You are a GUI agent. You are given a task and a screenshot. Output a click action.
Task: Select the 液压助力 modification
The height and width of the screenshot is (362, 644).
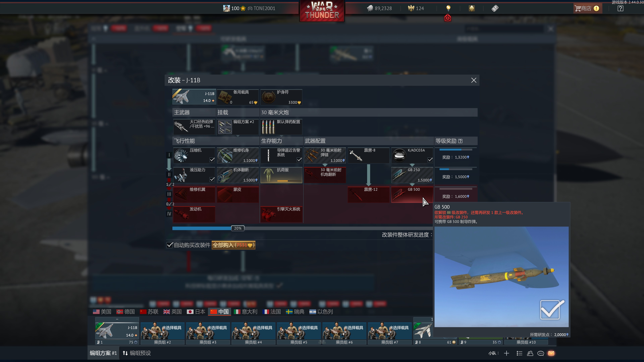194,175
